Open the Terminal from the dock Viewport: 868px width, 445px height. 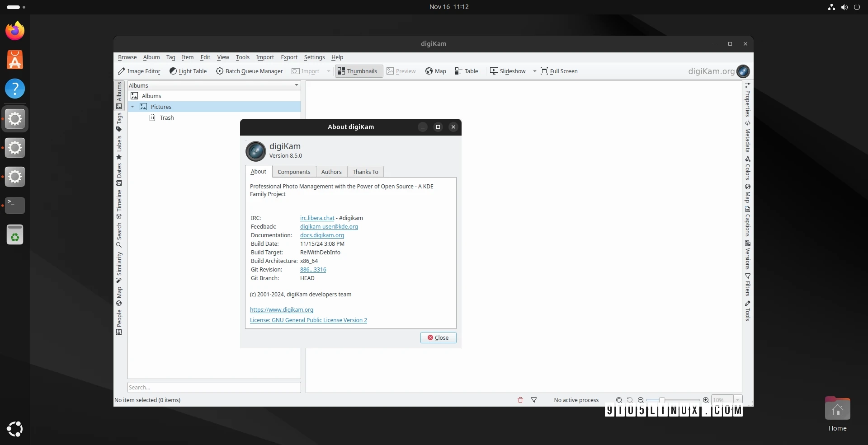coord(15,205)
